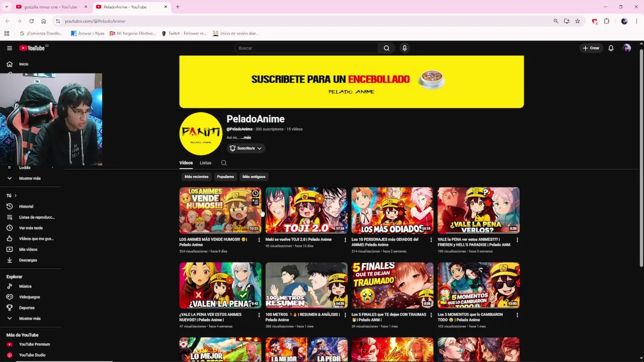The image size is (644, 362).
Task: Click the Buscar search field
Action: tap(306, 48)
